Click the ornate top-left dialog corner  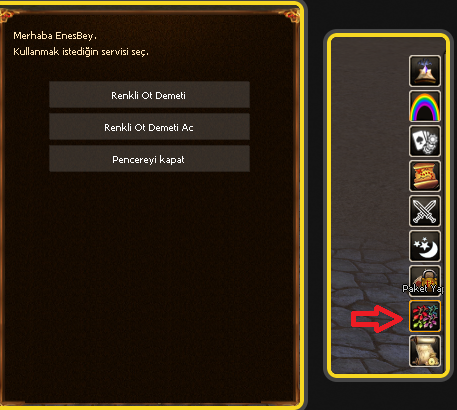click(x=7, y=15)
